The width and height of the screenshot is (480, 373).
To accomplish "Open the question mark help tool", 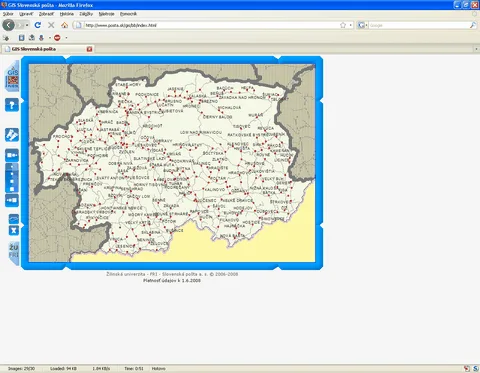I will coord(12,105).
